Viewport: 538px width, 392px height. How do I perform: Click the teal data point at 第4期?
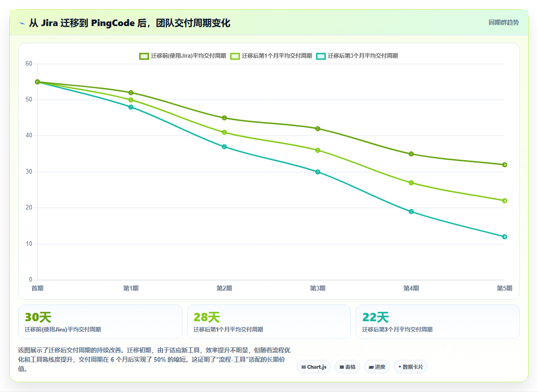pyautogui.click(x=411, y=212)
